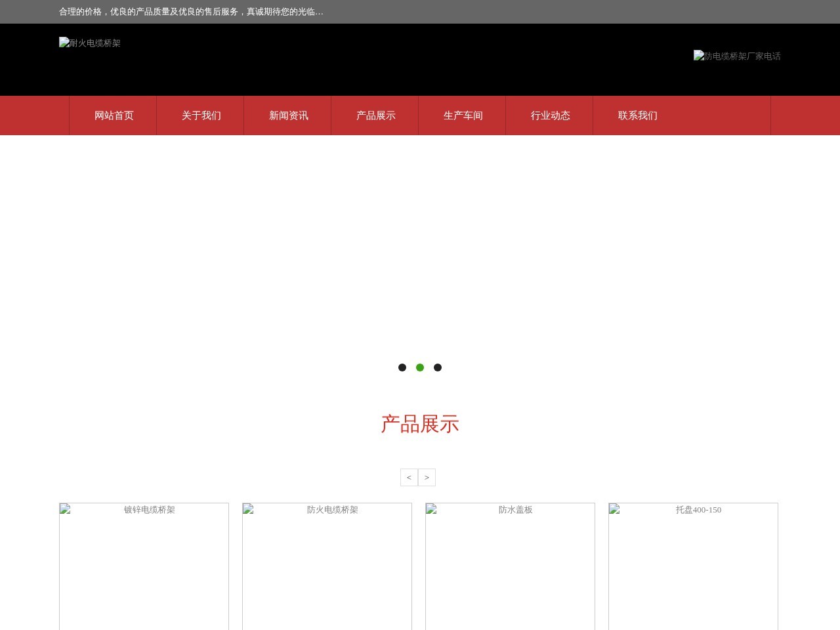
Task: Open the 防水盖板 product card
Action: (510, 566)
